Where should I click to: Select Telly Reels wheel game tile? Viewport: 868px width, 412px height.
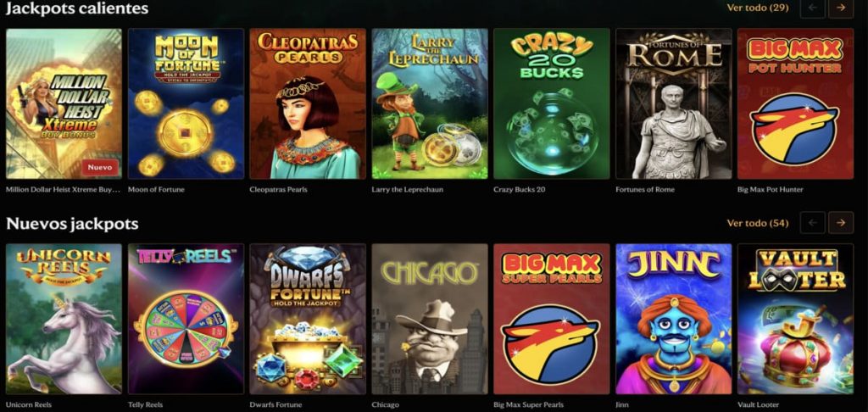point(186,319)
